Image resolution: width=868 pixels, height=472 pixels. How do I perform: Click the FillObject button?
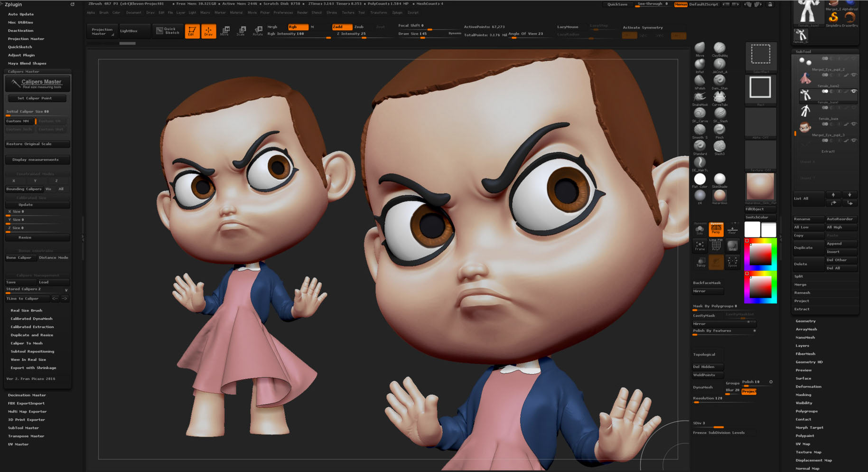tap(760, 209)
